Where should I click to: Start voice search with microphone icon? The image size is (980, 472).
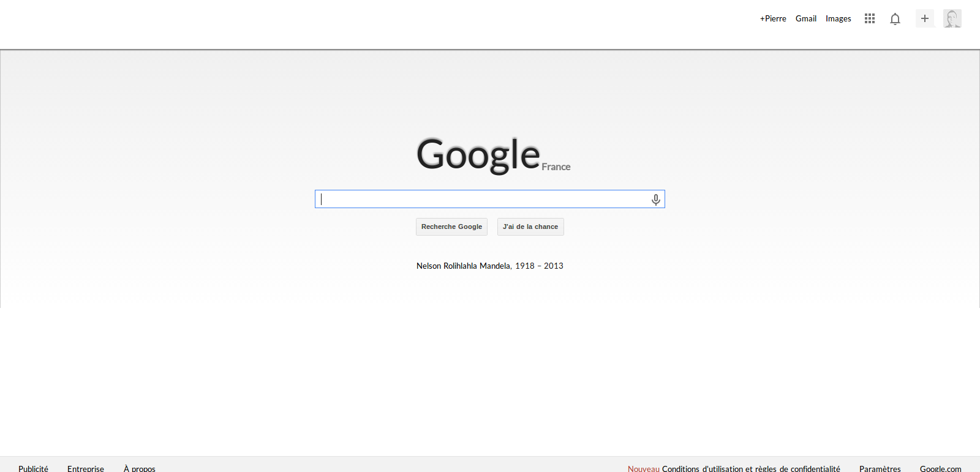click(x=656, y=200)
